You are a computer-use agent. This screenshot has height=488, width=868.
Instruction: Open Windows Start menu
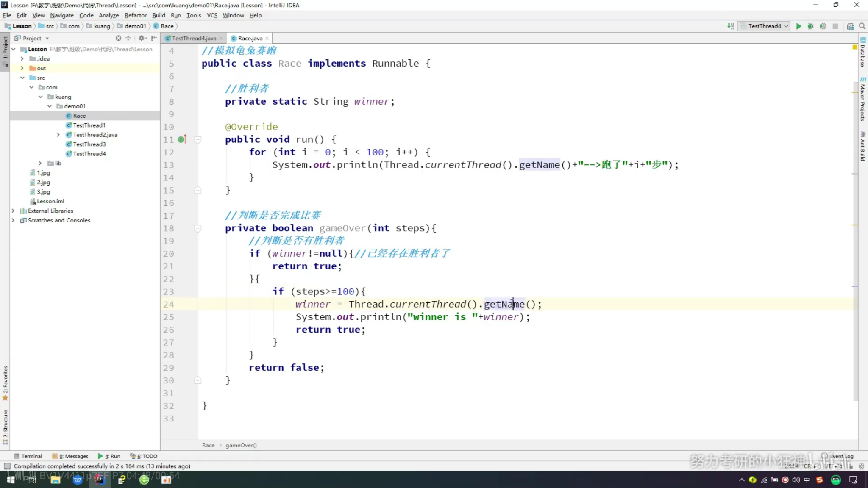[x=11, y=480]
